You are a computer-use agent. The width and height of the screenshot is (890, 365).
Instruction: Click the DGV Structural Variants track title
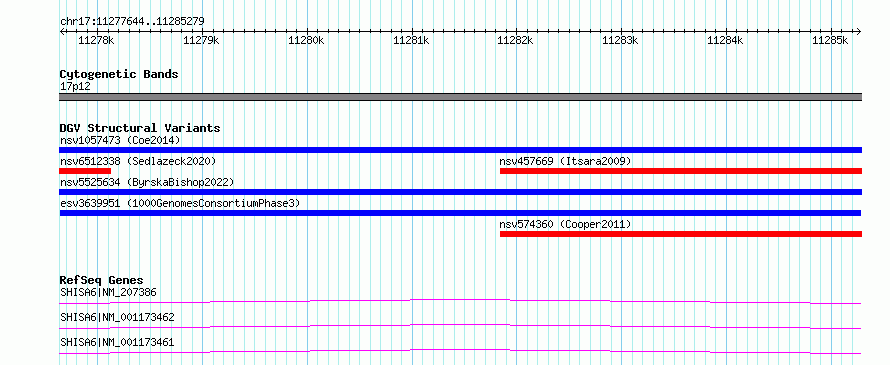[140, 128]
